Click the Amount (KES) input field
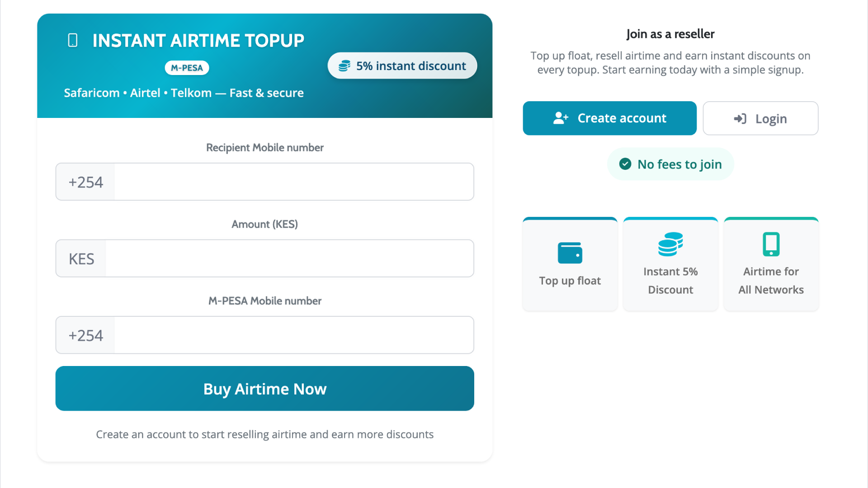 pos(289,258)
